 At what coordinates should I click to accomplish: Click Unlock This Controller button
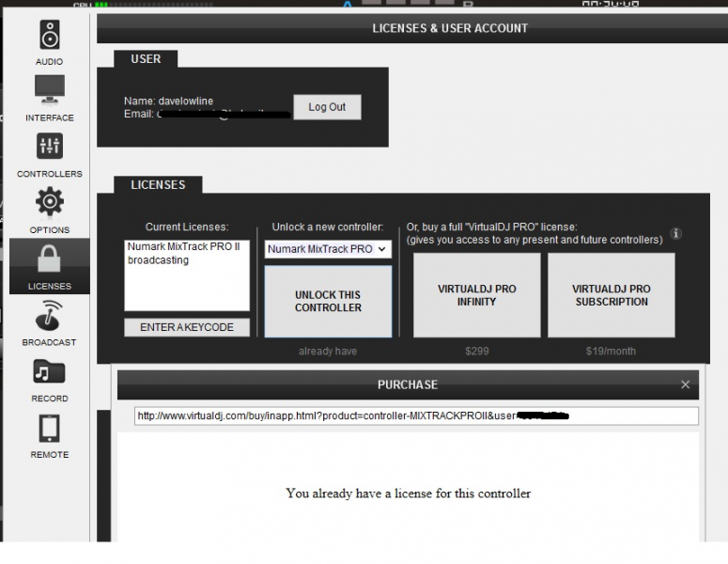tap(328, 301)
